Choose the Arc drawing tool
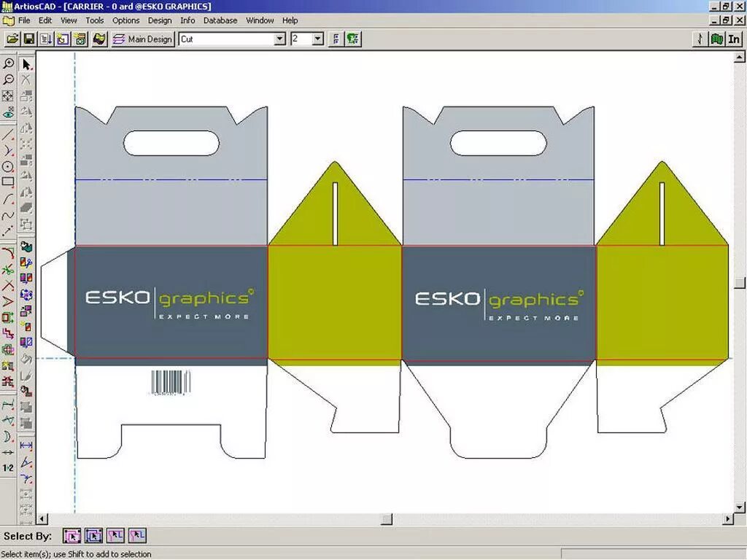This screenshot has height=560, width=747. click(8, 198)
